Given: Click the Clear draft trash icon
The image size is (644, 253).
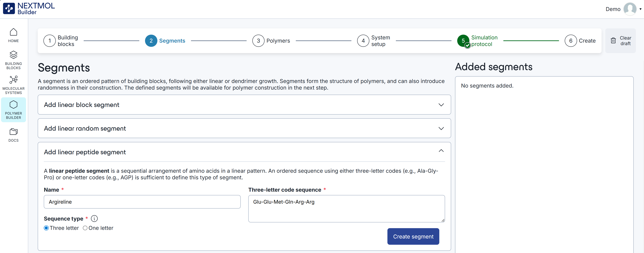Looking at the screenshot, I should click(x=613, y=41).
